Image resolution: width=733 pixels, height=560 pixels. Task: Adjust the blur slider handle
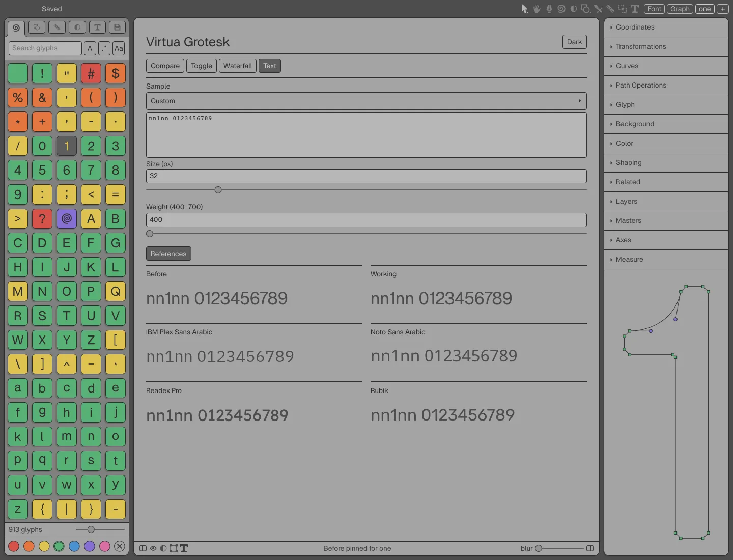click(x=539, y=548)
